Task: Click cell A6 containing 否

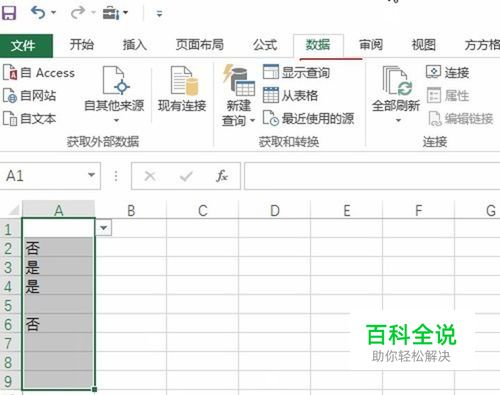Action: tap(58, 324)
